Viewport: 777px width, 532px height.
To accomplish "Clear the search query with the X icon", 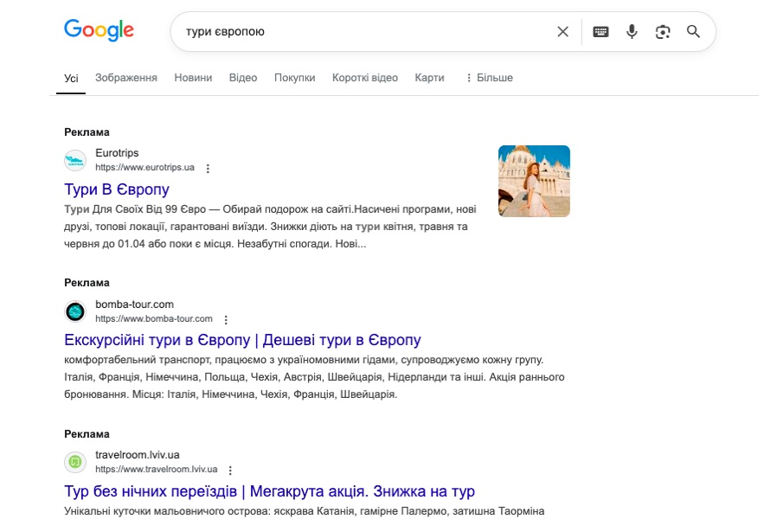I will click(562, 32).
